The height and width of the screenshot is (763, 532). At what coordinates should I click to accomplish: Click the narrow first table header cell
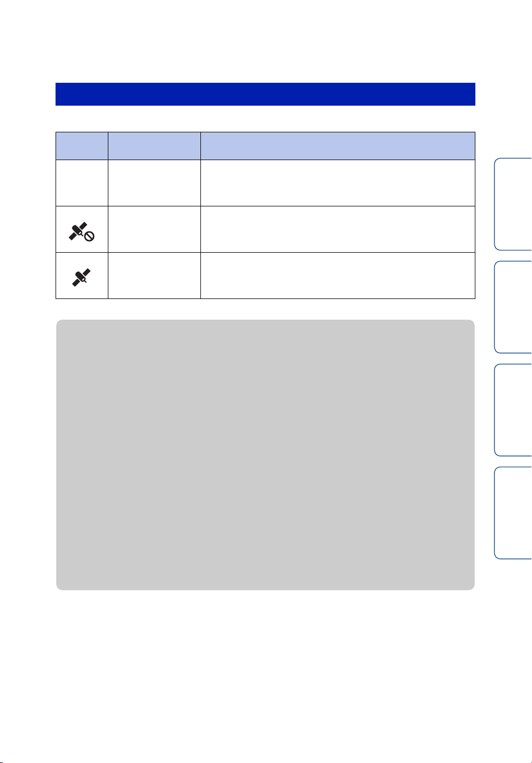point(82,146)
